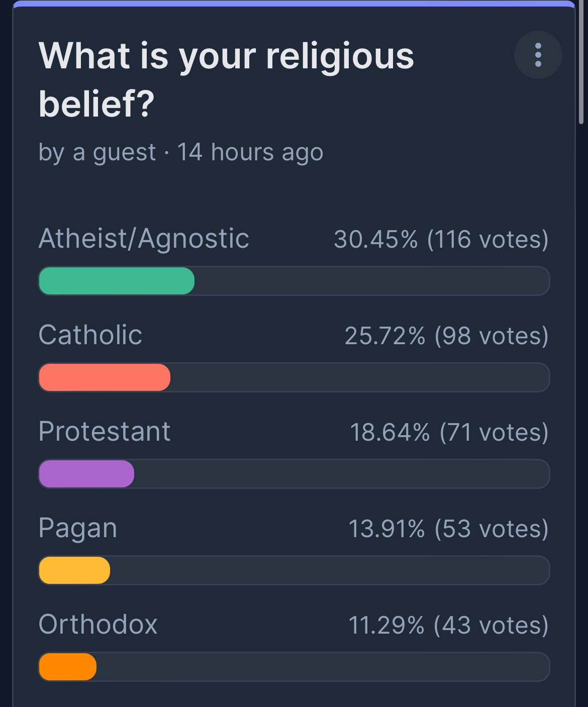
Task: Click the vertical scrollbar at right edge
Action: (x=581, y=62)
